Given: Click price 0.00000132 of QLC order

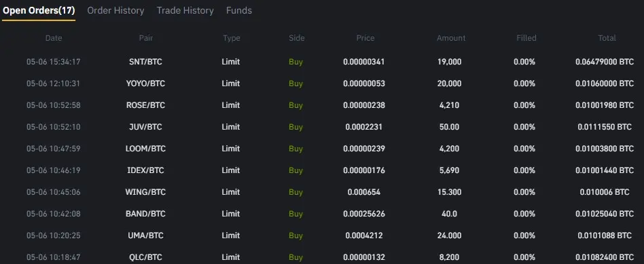Looking at the screenshot, I should (364, 257).
